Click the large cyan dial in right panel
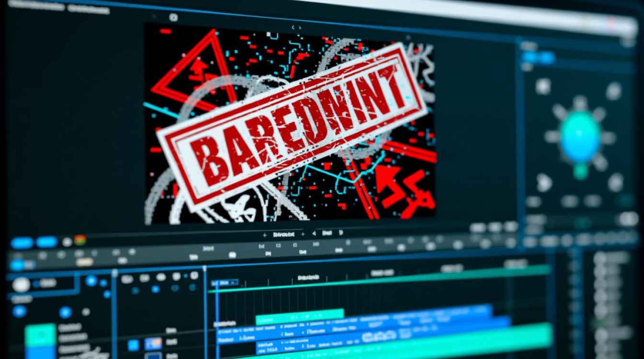Screen dimensions: 644x359 click(x=580, y=136)
